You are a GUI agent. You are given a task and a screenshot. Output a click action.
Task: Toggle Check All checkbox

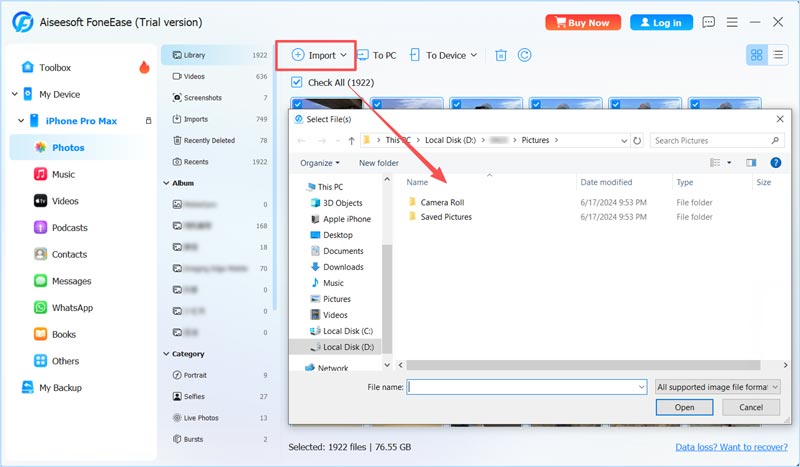296,82
